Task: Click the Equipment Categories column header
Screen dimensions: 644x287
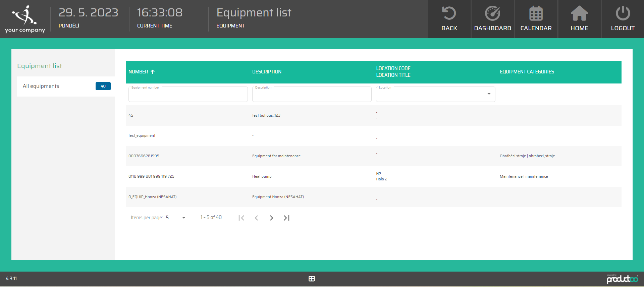Action: [x=527, y=72]
